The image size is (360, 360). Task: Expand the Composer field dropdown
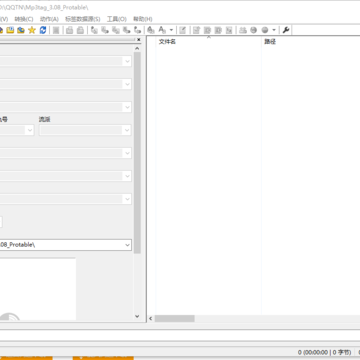127,199
